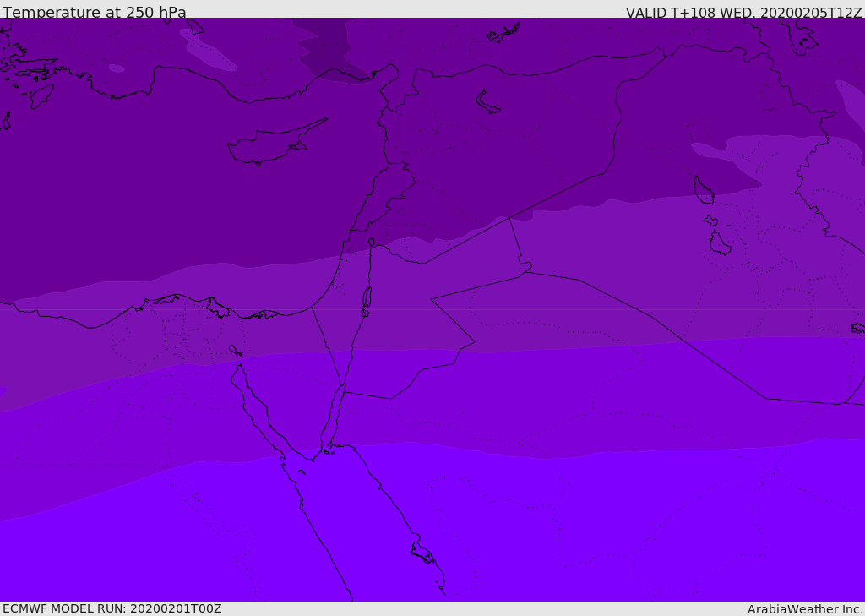Click the 'Temperature at 250 hPa' title text
The image size is (865, 616).
coord(95,12)
